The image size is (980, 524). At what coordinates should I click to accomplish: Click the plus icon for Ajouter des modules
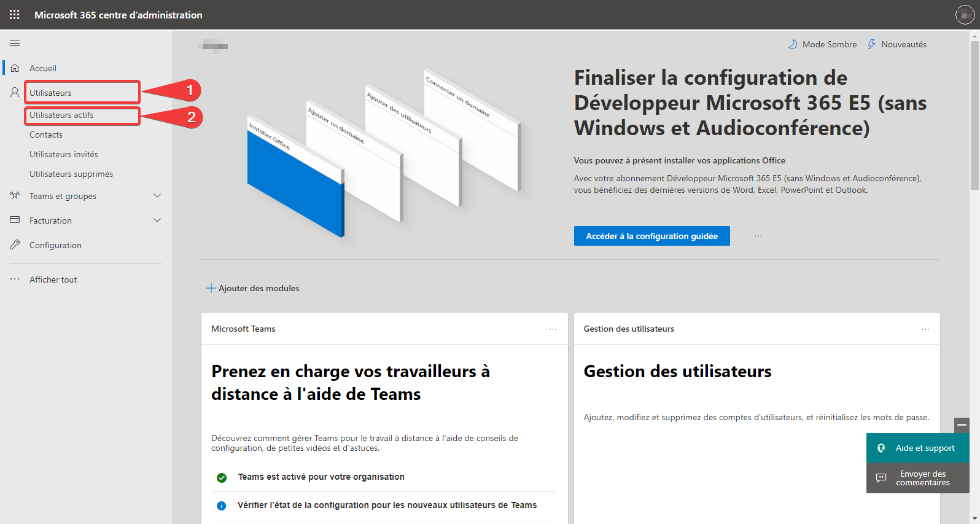211,288
